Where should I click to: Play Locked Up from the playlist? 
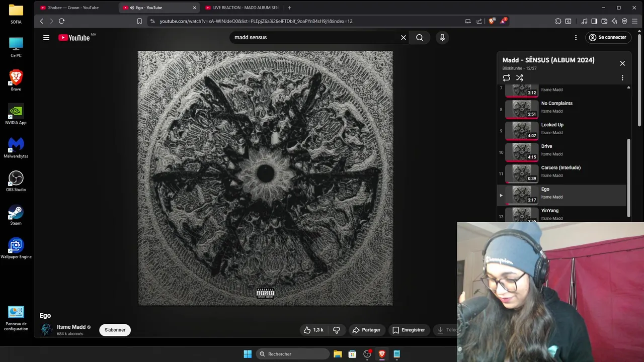point(562,130)
